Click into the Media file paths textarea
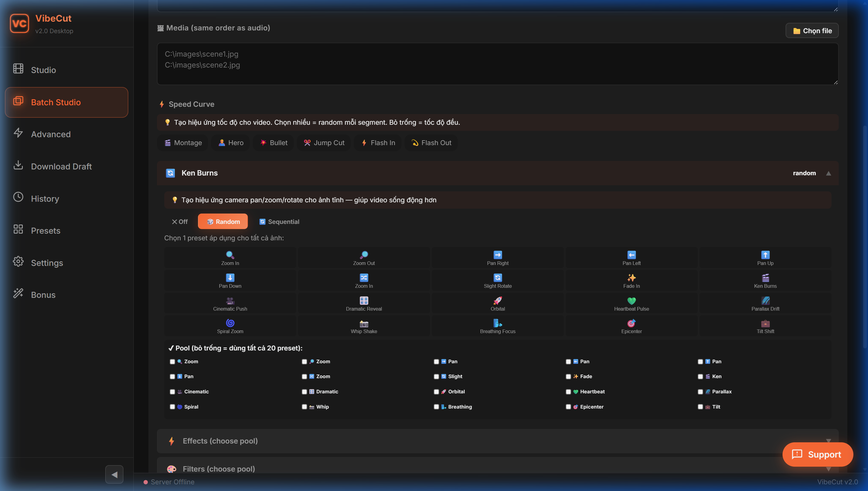868x491 pixels. pyautogui.click(x=498, y=64)
